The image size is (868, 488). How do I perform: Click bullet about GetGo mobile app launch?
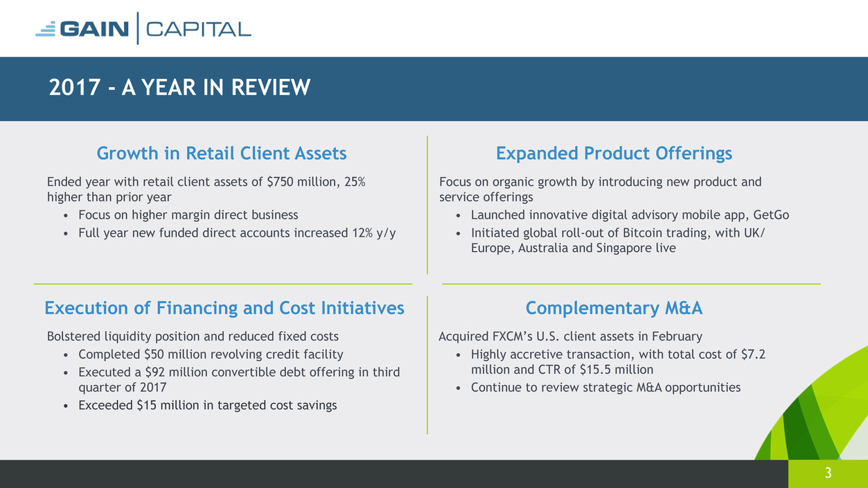(630, 215)
